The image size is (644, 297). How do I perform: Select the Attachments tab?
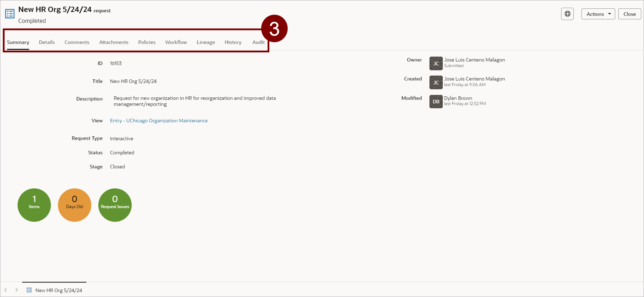click(114, 42)
